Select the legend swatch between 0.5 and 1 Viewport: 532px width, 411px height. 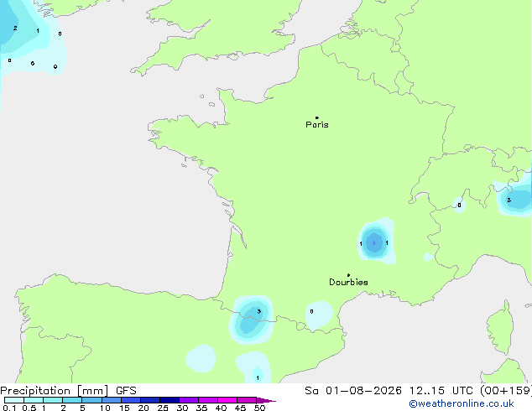coord(34,400)
